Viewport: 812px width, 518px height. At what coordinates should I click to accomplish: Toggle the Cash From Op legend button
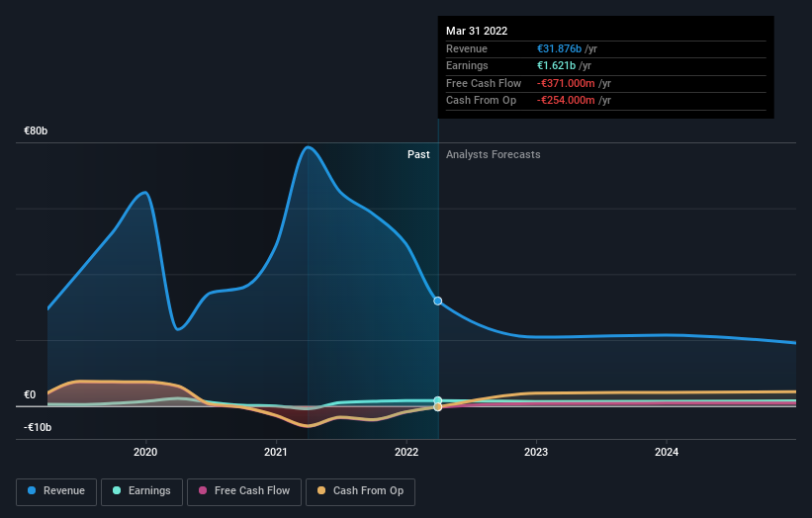(360, 491)
